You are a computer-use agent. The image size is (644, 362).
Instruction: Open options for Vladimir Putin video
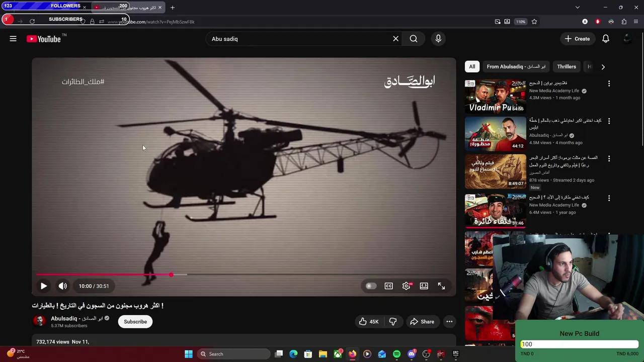pos(609,83)
